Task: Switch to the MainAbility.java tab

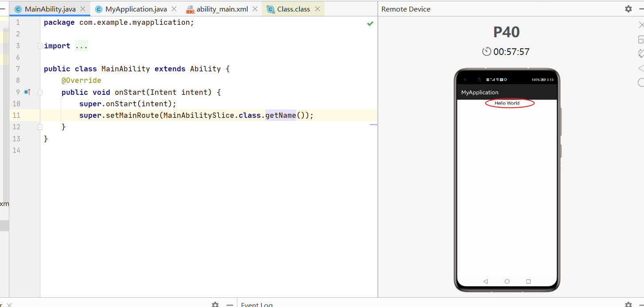Action: pyautogui.click(x=50, y=9)
